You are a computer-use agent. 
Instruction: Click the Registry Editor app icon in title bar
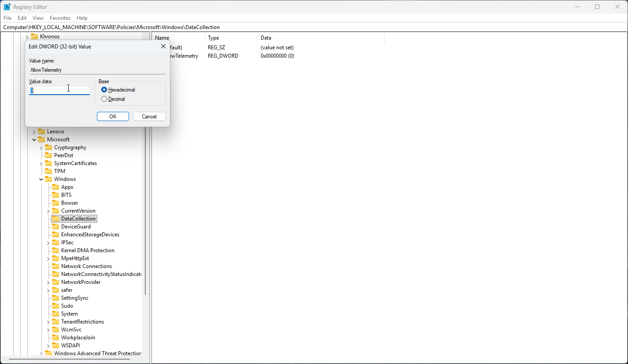coord(7,7)
